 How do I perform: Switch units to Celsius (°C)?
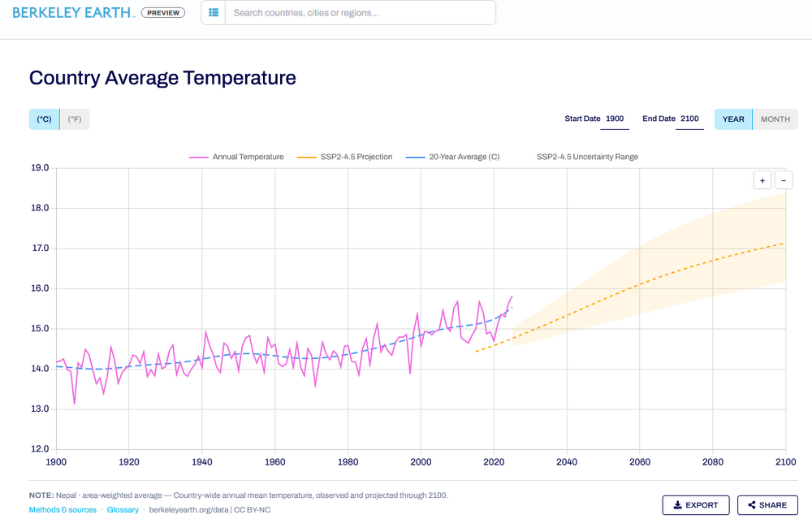(44, 119)
